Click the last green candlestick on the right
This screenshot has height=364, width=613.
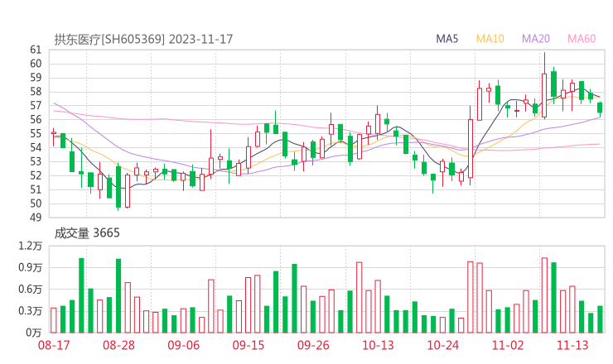600,109
